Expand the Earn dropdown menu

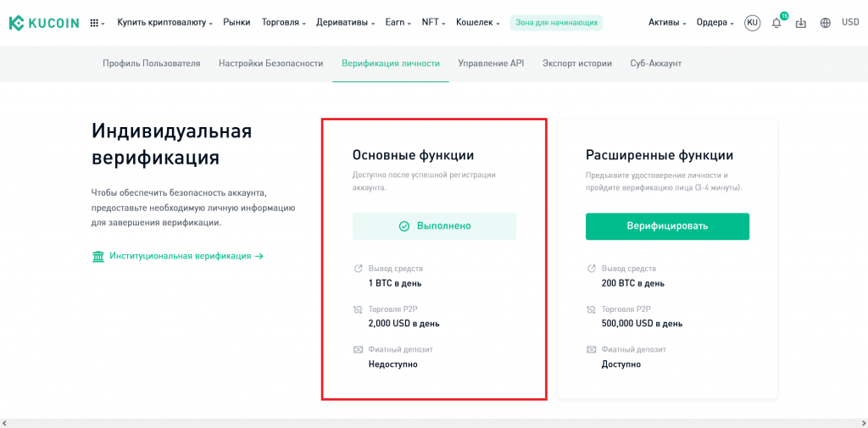pos(398,23)
